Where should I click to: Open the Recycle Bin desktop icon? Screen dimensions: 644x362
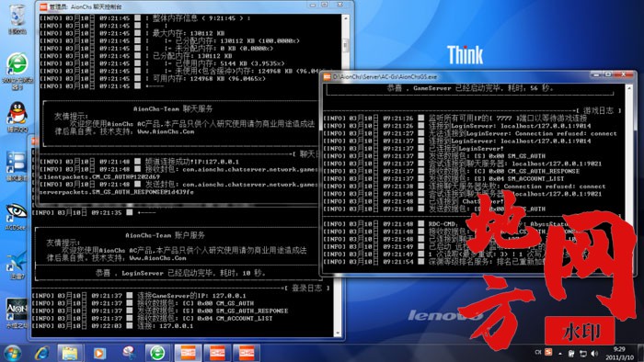[x=17, y=18]
